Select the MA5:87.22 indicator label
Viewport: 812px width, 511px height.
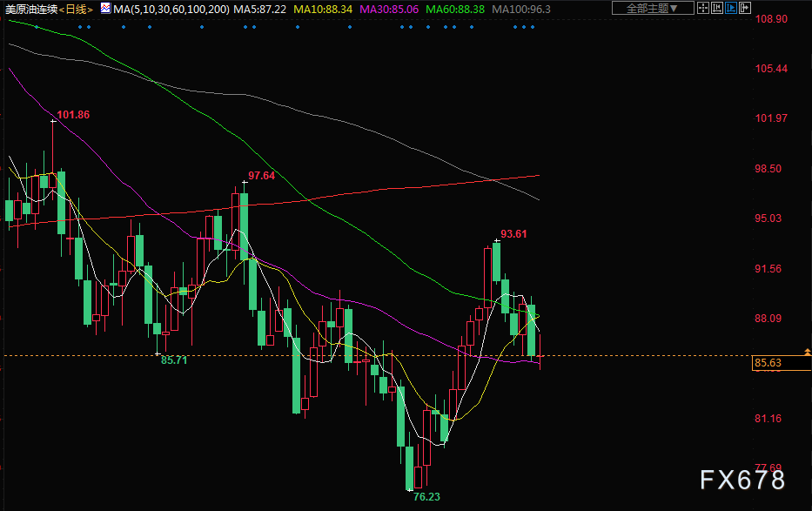[x=261, y=9]
